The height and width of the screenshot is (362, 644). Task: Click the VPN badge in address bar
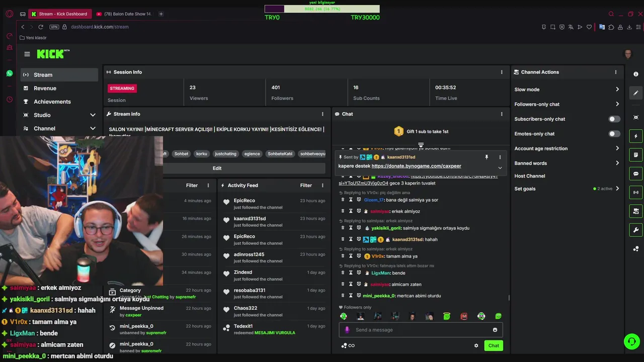coord(54,27)
